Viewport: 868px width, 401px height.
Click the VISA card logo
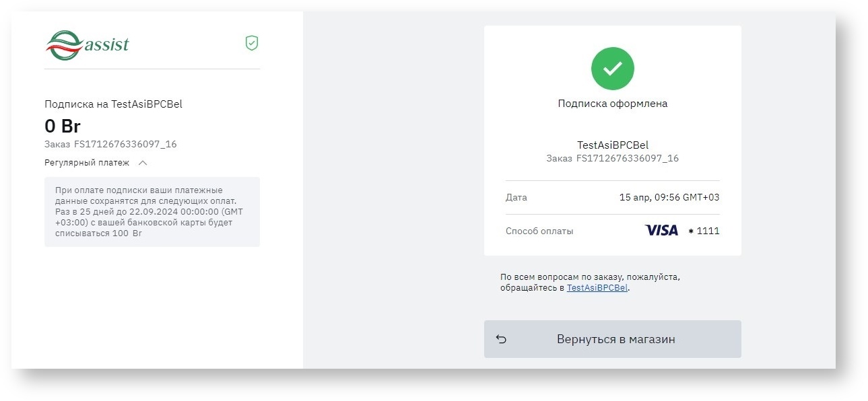pyautogui.click(x=661, y=231)
